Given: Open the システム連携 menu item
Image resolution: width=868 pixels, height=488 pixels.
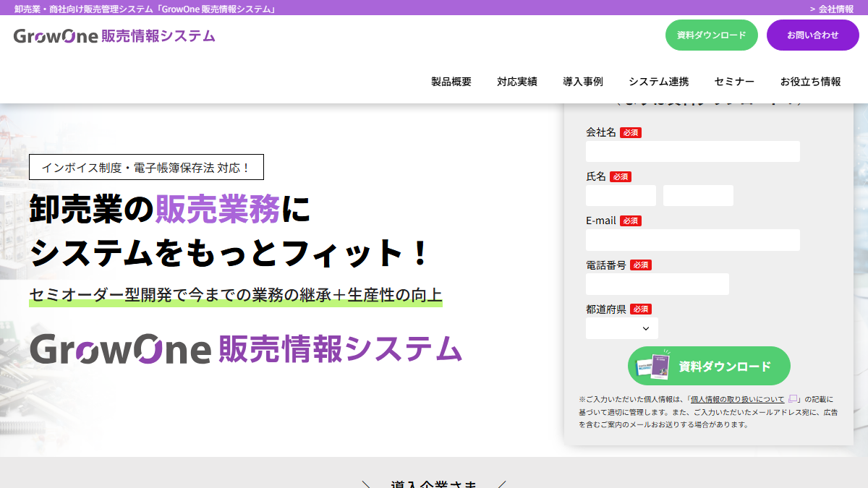Looking at the screenshot, I should [659, 82].
